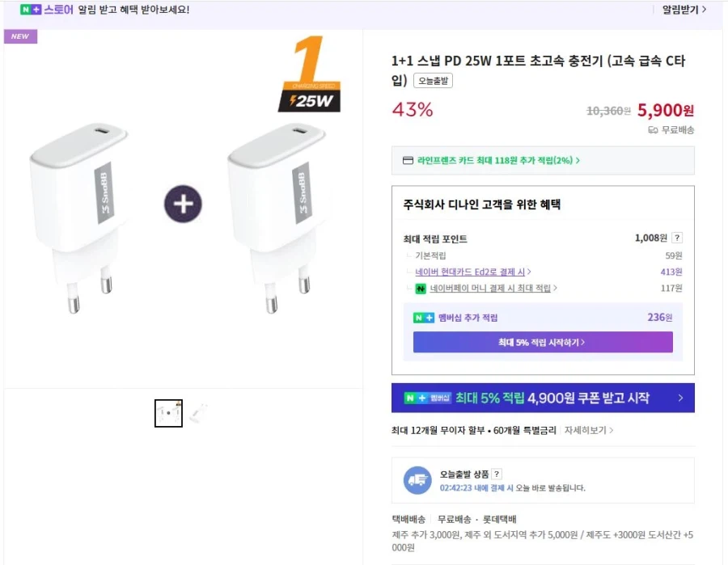Select the second product thumbnail with single charger
Image resolution: width=728 pixels, height=565 pixels.
(199, 413)
